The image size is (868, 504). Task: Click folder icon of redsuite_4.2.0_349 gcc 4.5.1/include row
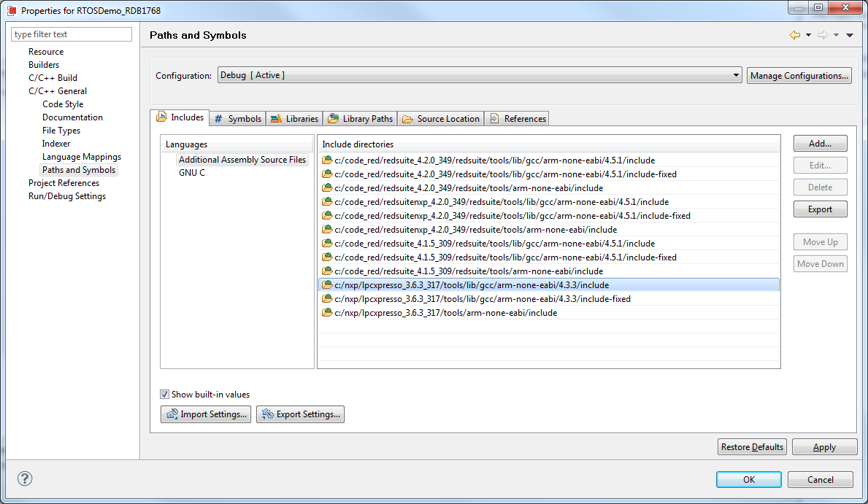click(x=327, y=160)
